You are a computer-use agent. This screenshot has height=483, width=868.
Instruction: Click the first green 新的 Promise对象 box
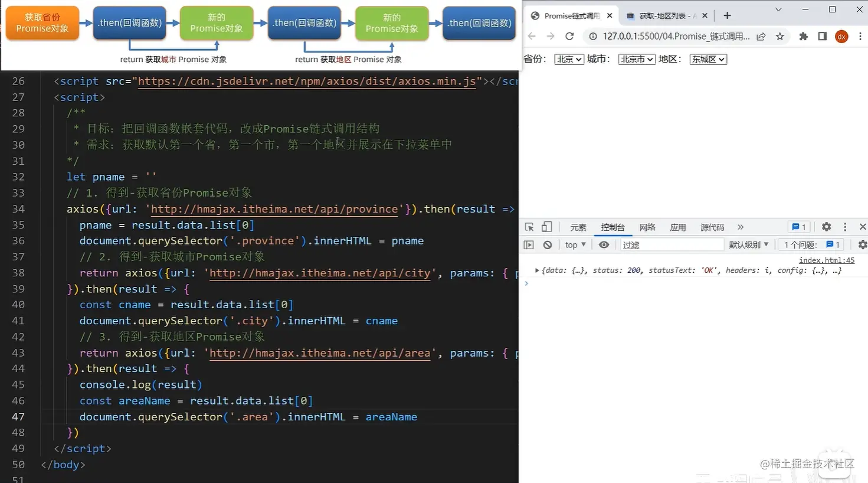click(217, 23)
